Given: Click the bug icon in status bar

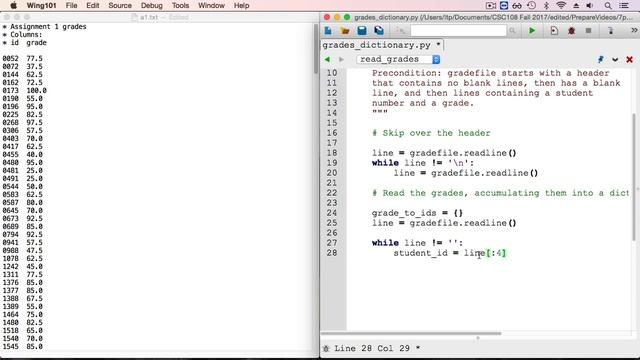Looking at the screenshot, I should click(x=326, y=348).
